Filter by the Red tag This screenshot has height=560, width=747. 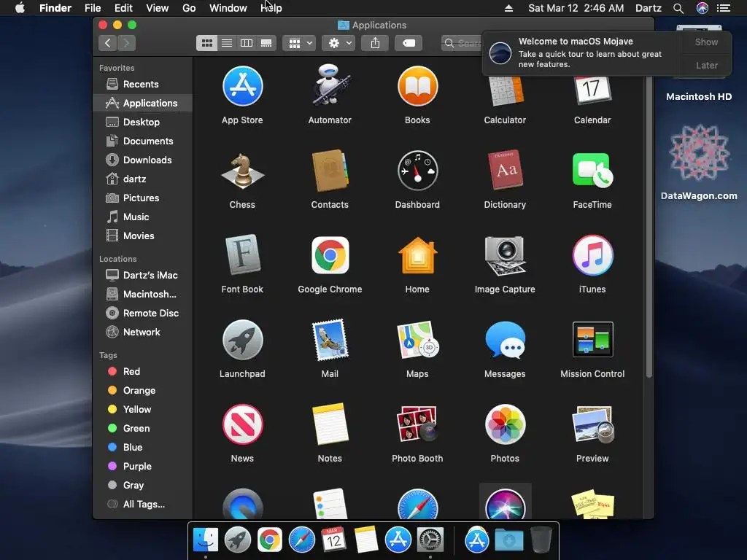click(x=143, y=371)
